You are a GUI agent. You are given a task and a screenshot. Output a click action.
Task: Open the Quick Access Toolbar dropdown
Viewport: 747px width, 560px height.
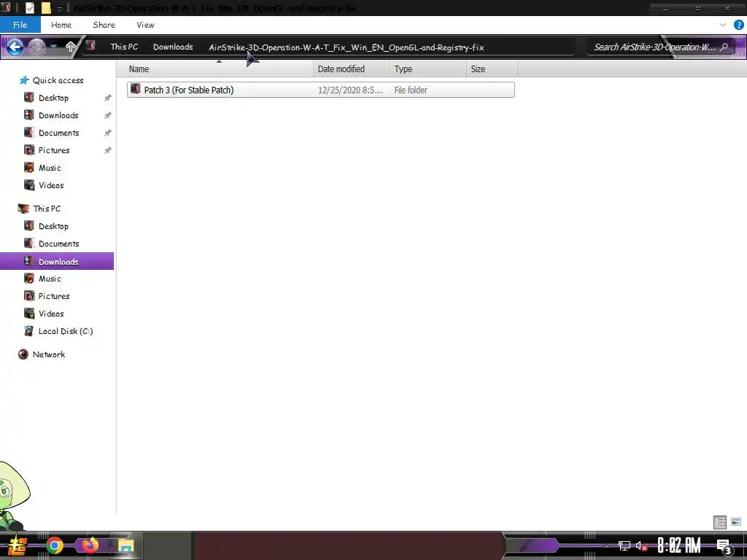(x=60, y=9)
